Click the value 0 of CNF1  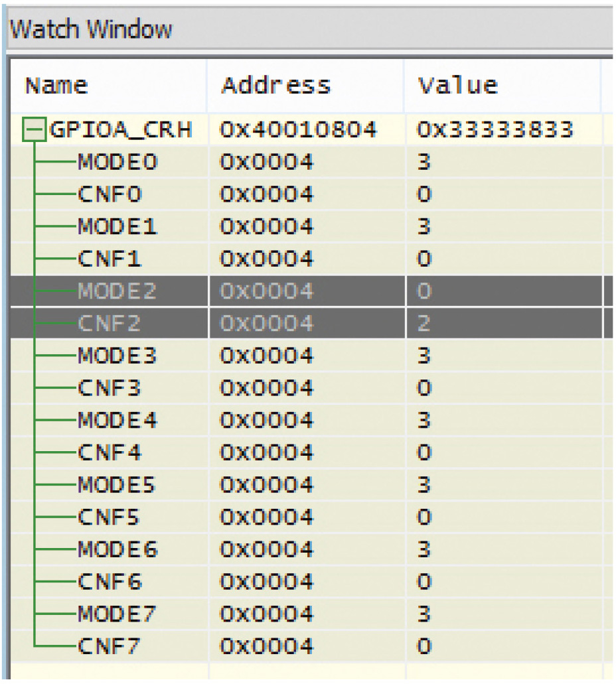[x=424, y=259]
